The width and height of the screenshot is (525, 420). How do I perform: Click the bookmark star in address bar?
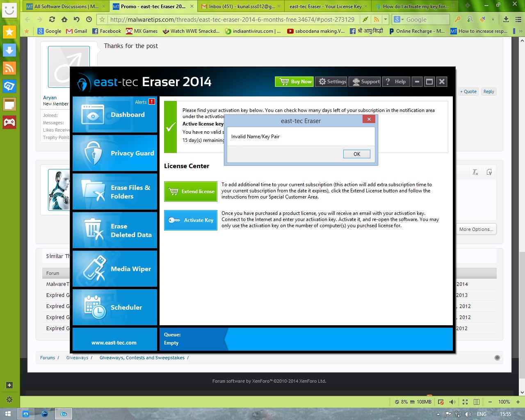[x=102, y=19]
